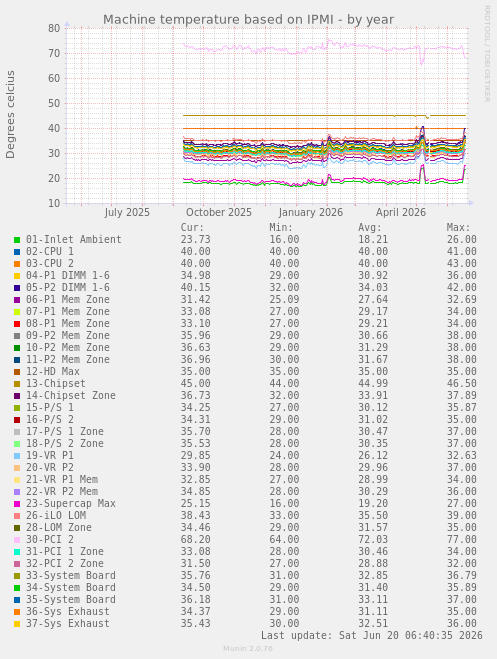Click the '15-P/S 1' legend label
This screenshot has width=497, height=659.
pyautogui.click(x=50, y=407)
